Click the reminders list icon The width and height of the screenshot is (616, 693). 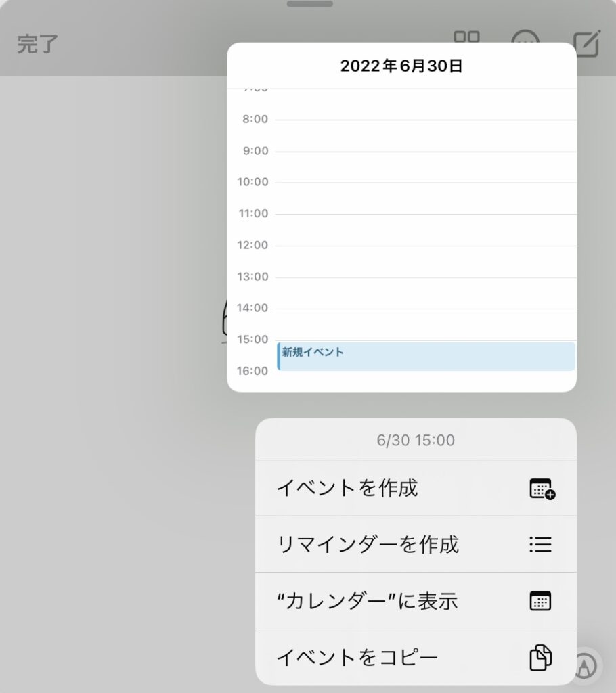click(540, 545)
